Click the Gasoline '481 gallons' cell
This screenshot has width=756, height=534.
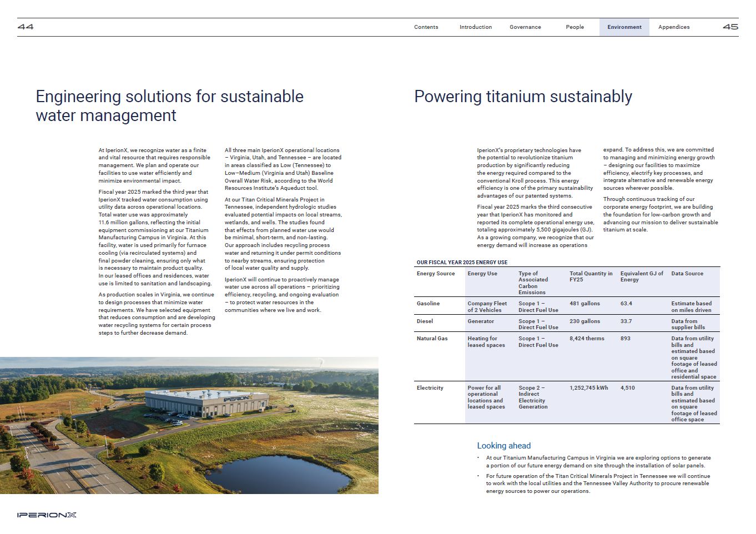click(584, 304)
